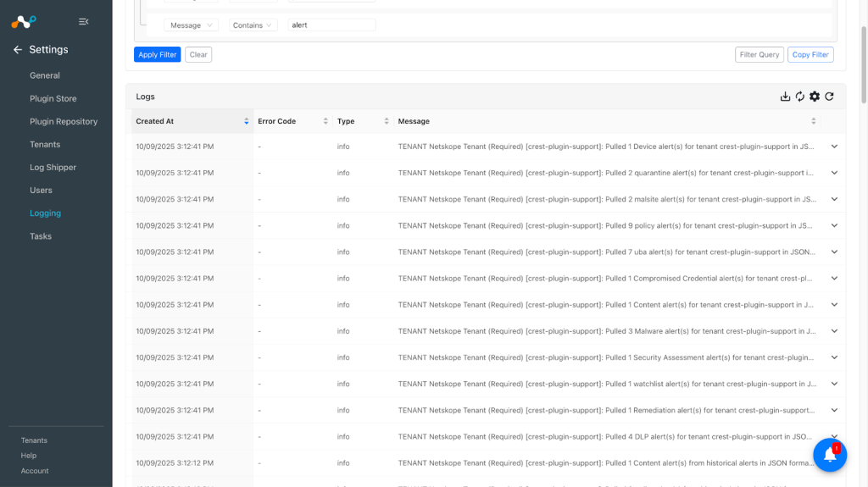
Task: Expand the Remediation alert(s) log row
Action: [834, 410]
